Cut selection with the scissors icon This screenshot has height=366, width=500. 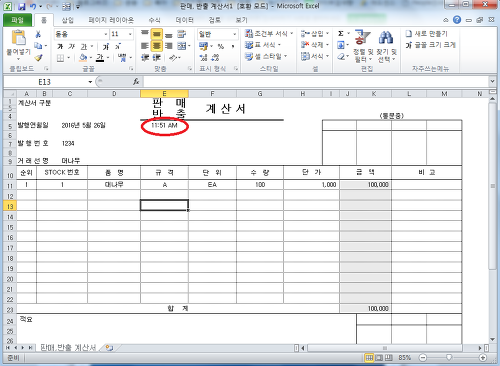click(x=38, y=34)
